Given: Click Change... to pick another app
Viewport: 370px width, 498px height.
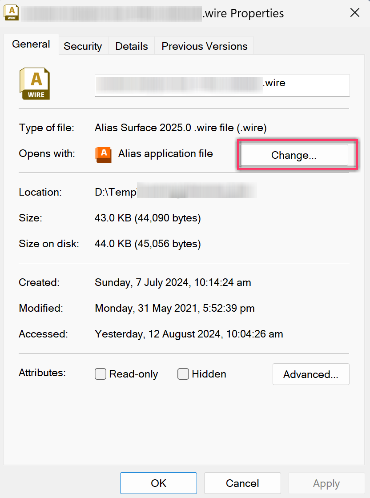Looking at the screenshot, I should tap(294, 155).
